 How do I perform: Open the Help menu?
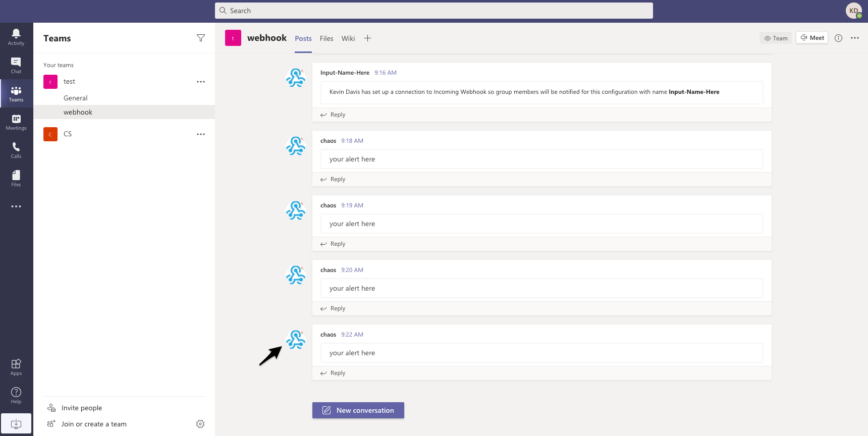pos(16,395)
